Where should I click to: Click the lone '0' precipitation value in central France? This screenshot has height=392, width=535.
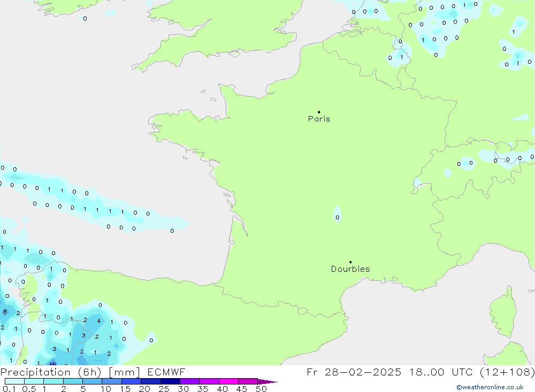click(x=338, y=217)
